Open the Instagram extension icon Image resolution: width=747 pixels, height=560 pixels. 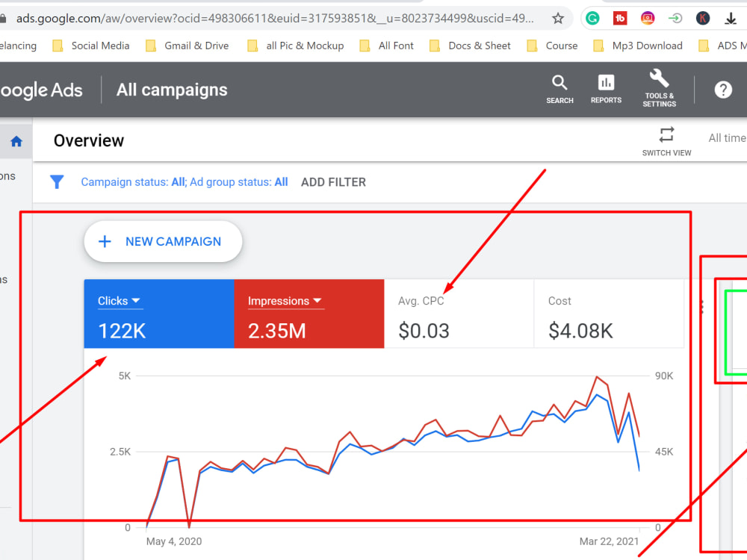point(648,19)
